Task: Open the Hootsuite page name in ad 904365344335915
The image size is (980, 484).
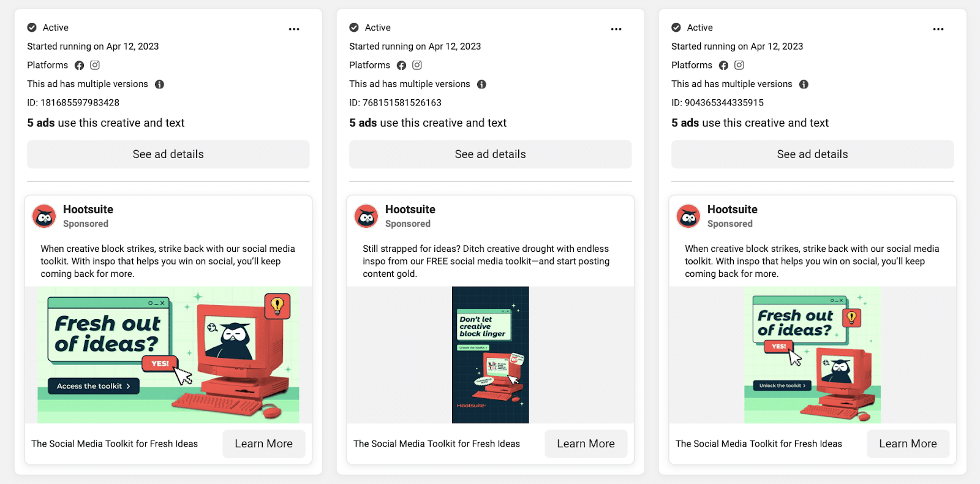Action: coord(733,210)
